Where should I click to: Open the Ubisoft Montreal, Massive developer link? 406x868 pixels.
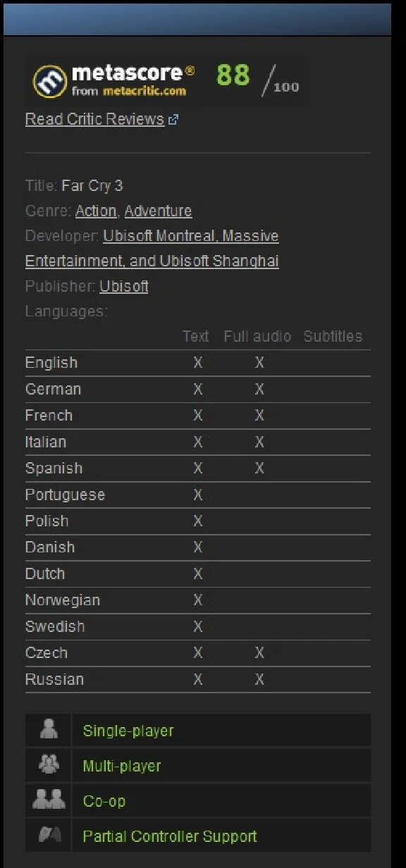190,236
